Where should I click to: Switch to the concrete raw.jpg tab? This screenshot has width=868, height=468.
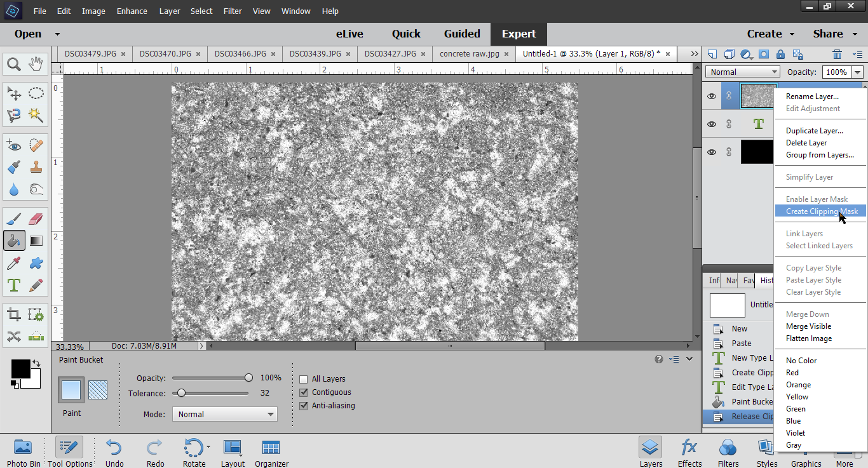[x=470, y=54]
